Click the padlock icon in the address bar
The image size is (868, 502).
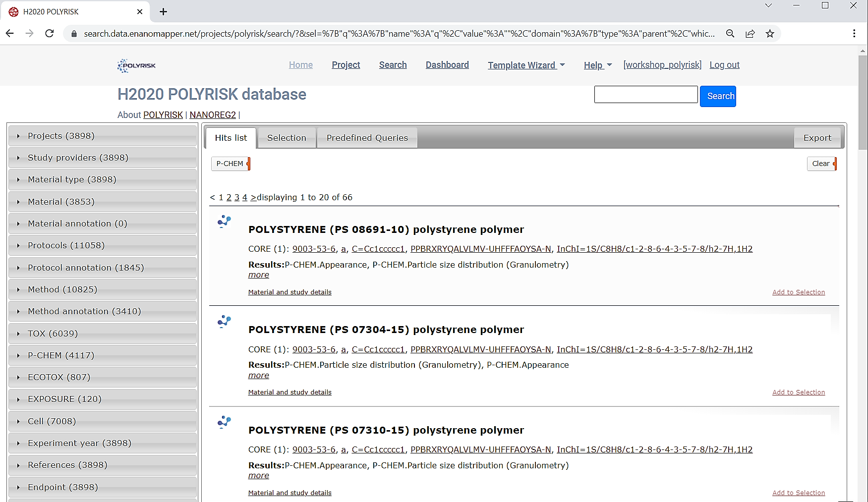(73, 33)
